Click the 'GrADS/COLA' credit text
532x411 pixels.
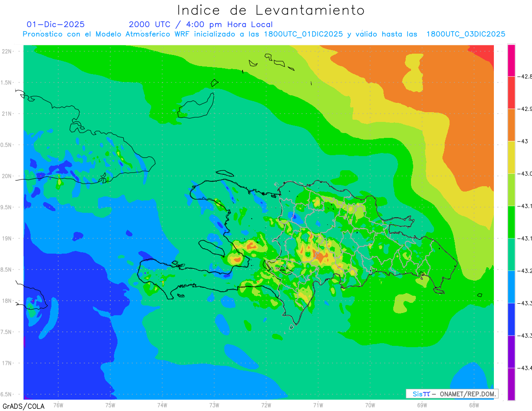(23, 406)
